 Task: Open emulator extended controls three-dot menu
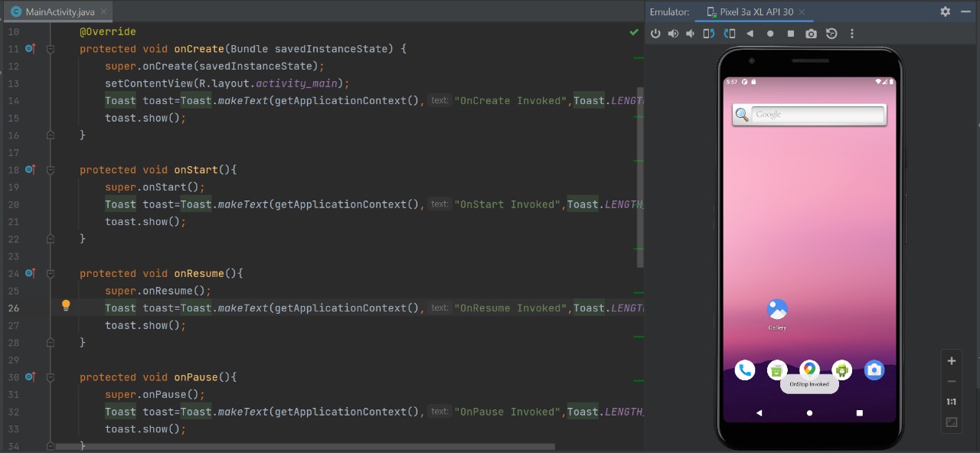tap(852, 34)
